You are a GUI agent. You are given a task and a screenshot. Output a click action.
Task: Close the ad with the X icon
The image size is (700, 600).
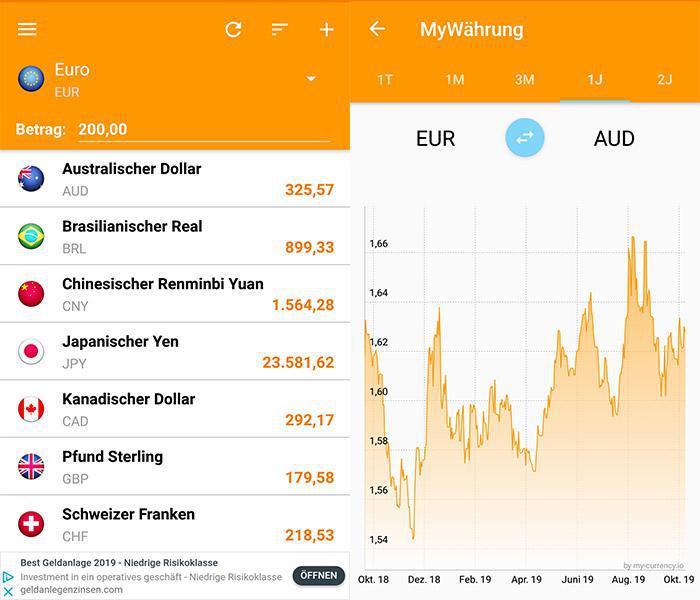pos(8,592)
